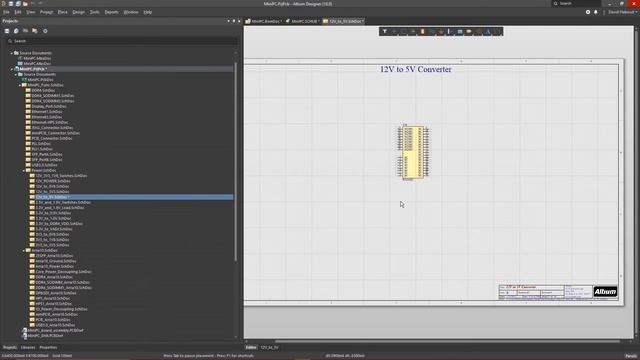Viewport: 640px width, 360px height.
Task: Switch to the MiniPC.BomDoc tab
Action: [263, 21]
